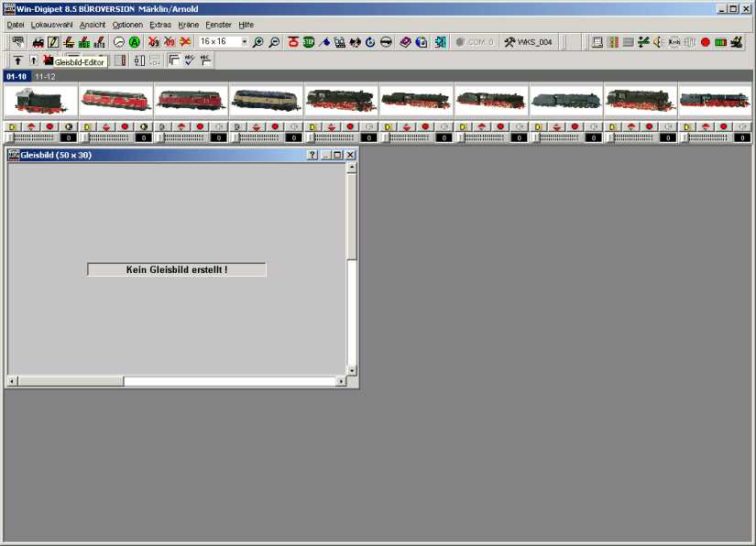Open the 16x16 symbol size dropdown
This screenshot has height=546, width=756.
[243, 41]
